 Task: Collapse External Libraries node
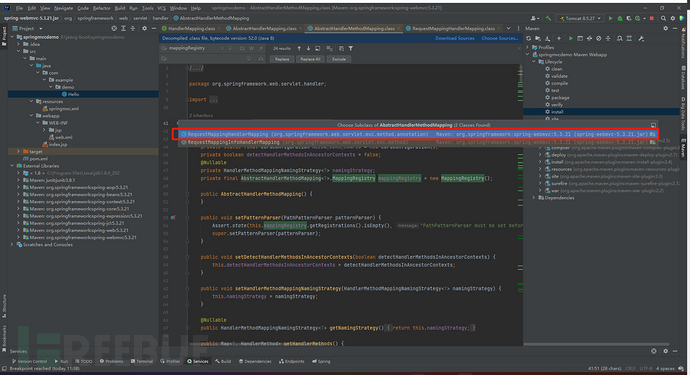point(12,166)
